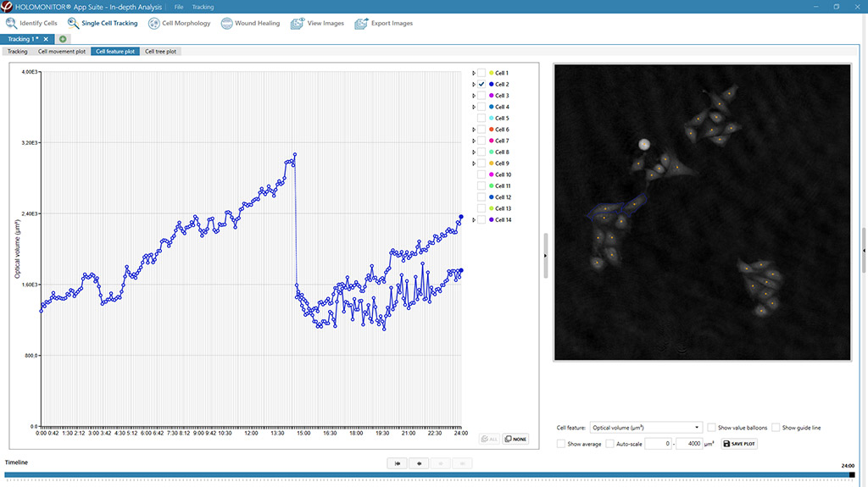Click the Cell 1 yellow color dot
Image resolution: width=868 pixels, height=487 pixels.
pyautogui.click(x=491, y=73)
